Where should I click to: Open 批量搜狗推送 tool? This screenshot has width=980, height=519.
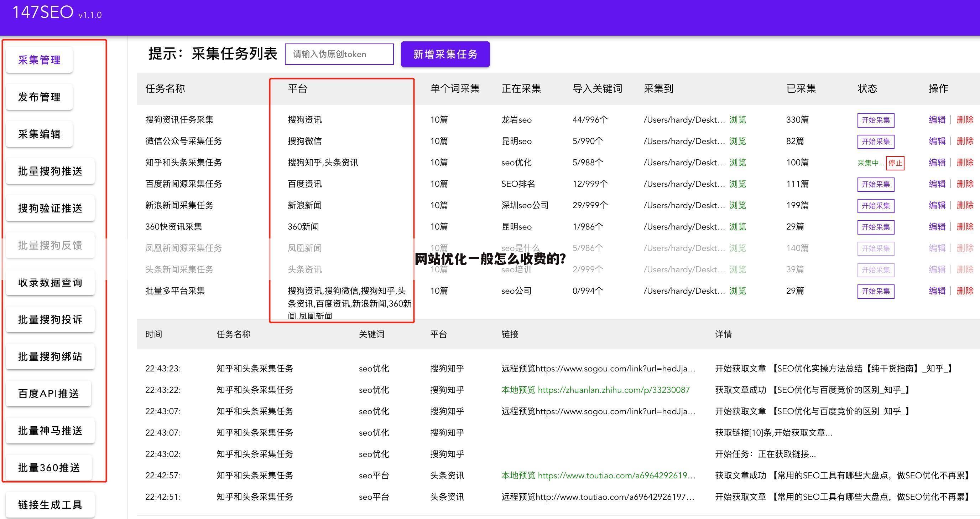coord(50,171)
